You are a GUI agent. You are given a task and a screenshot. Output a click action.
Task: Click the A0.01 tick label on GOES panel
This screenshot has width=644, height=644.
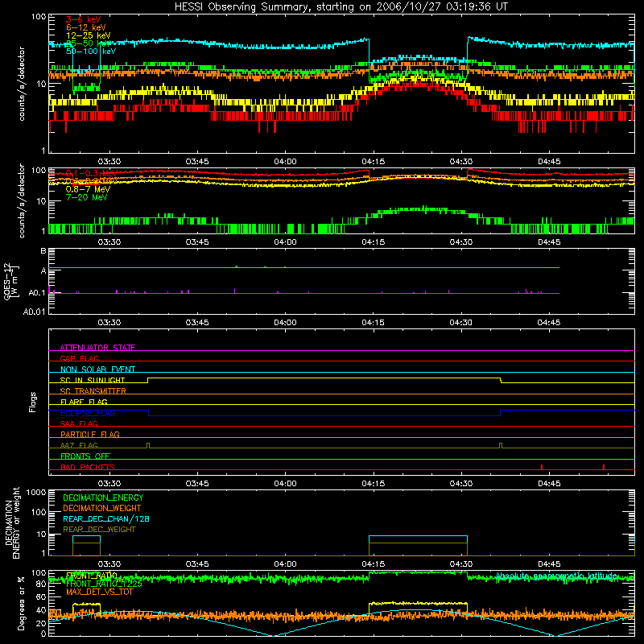pyautogui.click(x=34, y=312)
